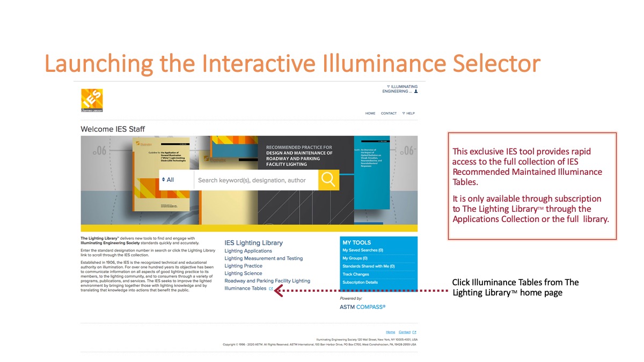Click the MY TOOLS panel heading

coord(357,242)
